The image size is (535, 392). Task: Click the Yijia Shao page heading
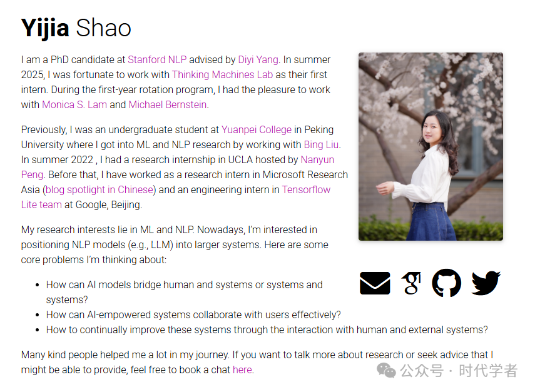point(76,28)
